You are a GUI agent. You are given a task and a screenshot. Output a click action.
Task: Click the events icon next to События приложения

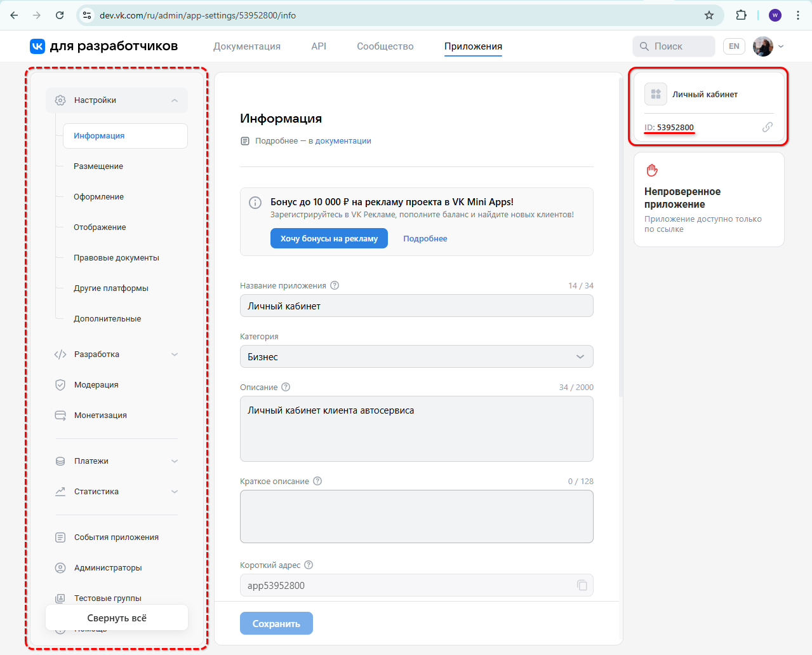60,537
